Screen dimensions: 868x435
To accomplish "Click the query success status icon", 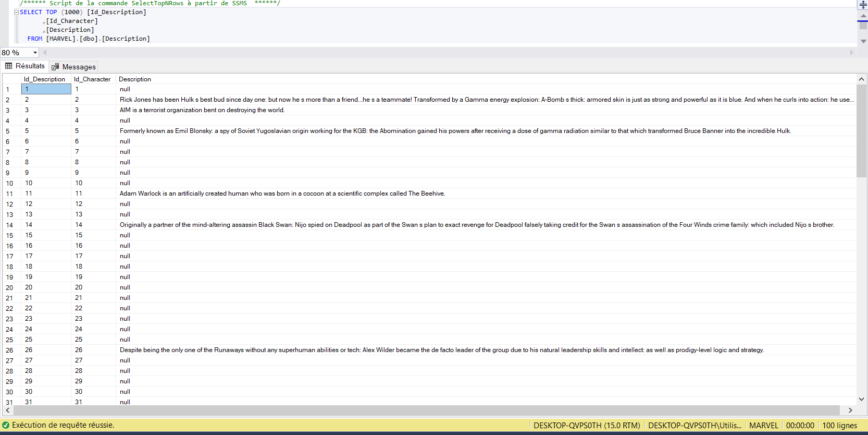I will [x=6, y=425].
